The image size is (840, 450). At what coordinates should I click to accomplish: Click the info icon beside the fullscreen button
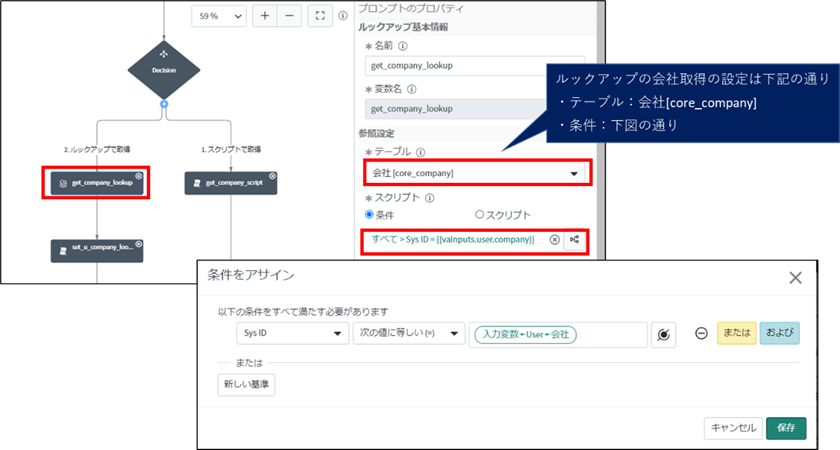pyautogui.click(x=343, y=16)
